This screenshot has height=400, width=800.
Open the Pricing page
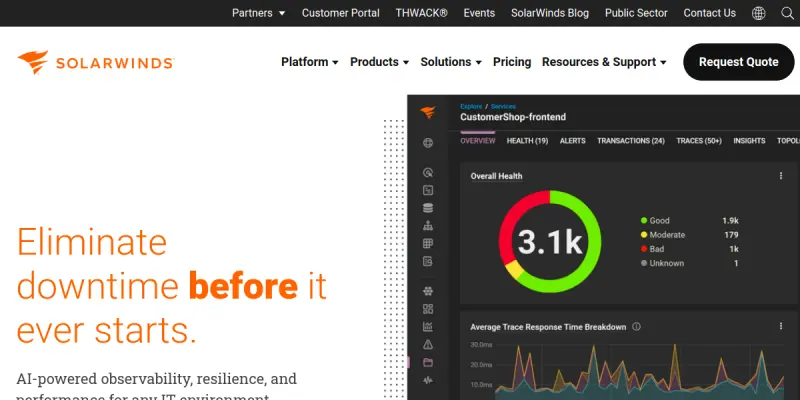(512, 62)
